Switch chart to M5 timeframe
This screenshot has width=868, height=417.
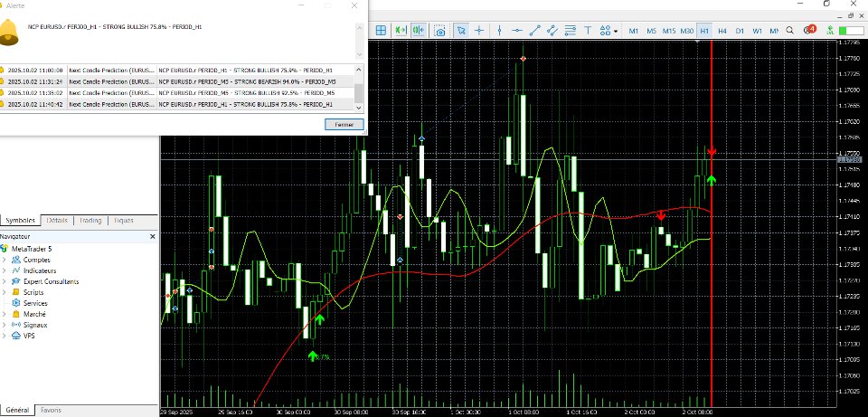tap(651, 31)
